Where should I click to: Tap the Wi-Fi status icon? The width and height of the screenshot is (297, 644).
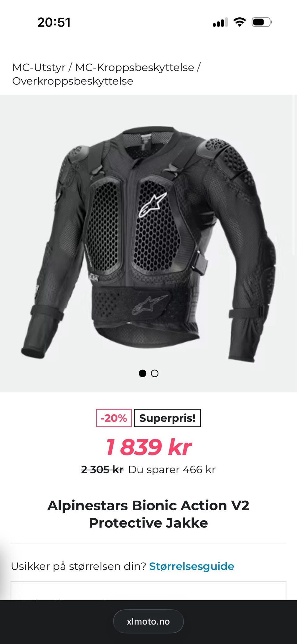pos(239,22)
